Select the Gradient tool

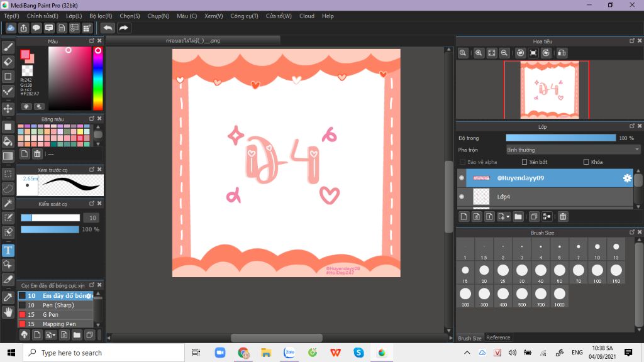click(x=8, y=156)
